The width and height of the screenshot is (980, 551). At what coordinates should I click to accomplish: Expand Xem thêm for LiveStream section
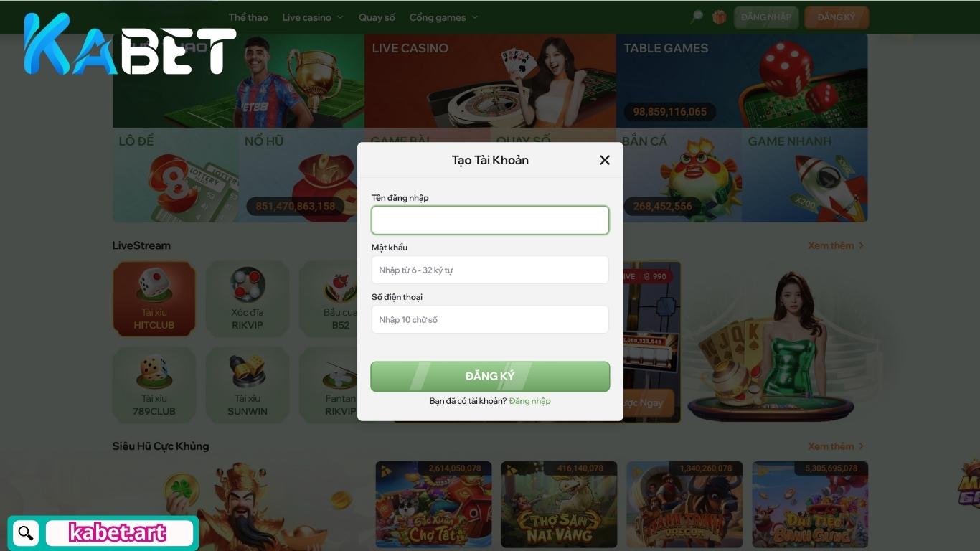836,245
